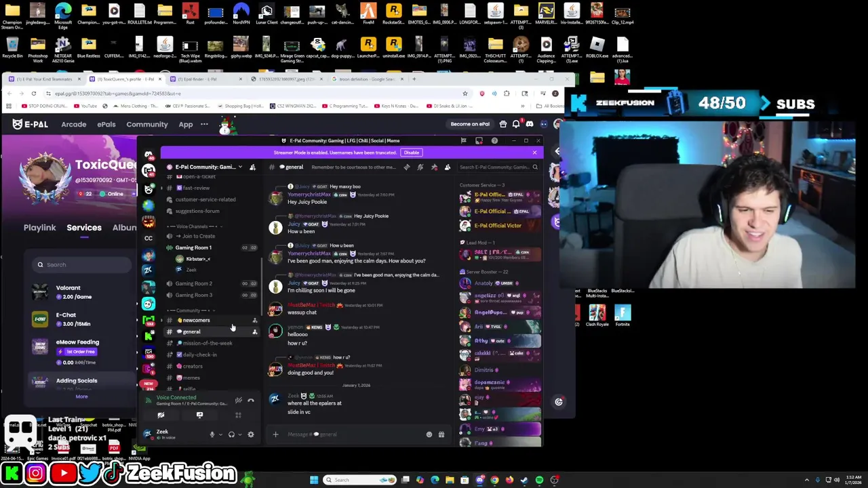Viewport: 868px width, 488px height.
Task: Click the Windows Start button on the taskbar
Action: [x=314, y=480]
